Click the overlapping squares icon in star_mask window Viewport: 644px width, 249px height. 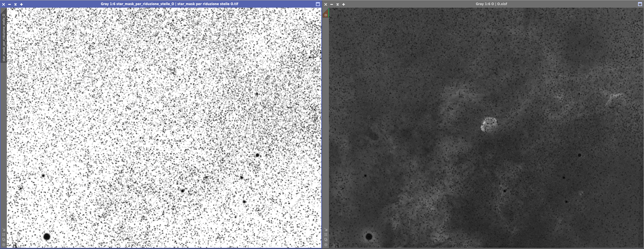pyautogui.click(x=4, y=240)
